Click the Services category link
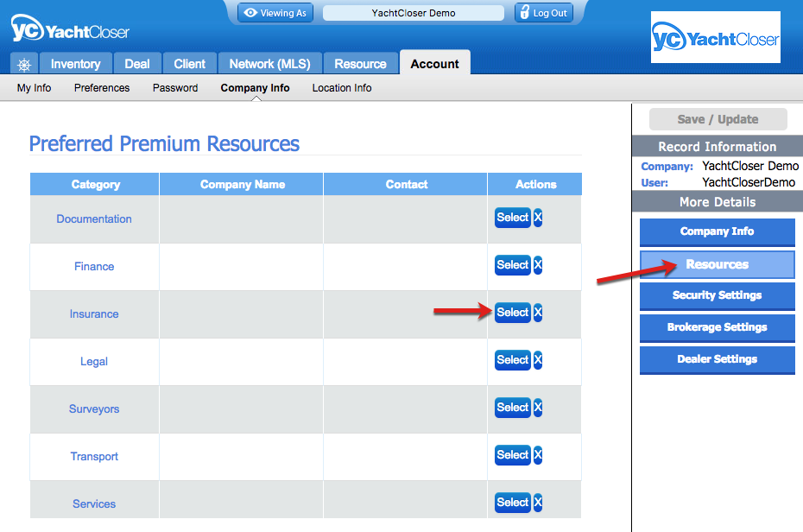Viewport: 803px width, 532px height. 94,503
